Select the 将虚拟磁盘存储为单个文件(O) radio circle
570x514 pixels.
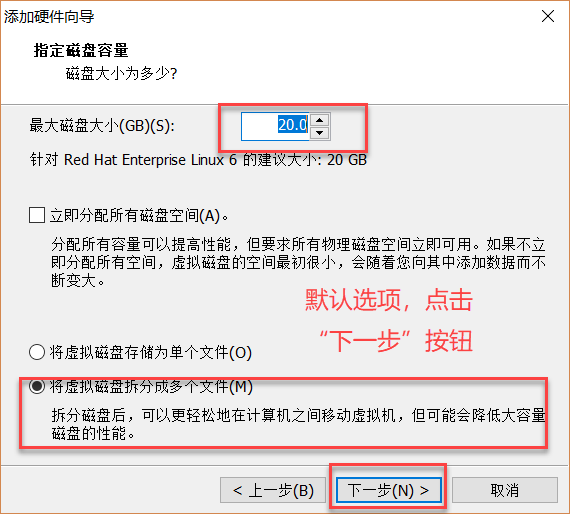pos(37,352)
